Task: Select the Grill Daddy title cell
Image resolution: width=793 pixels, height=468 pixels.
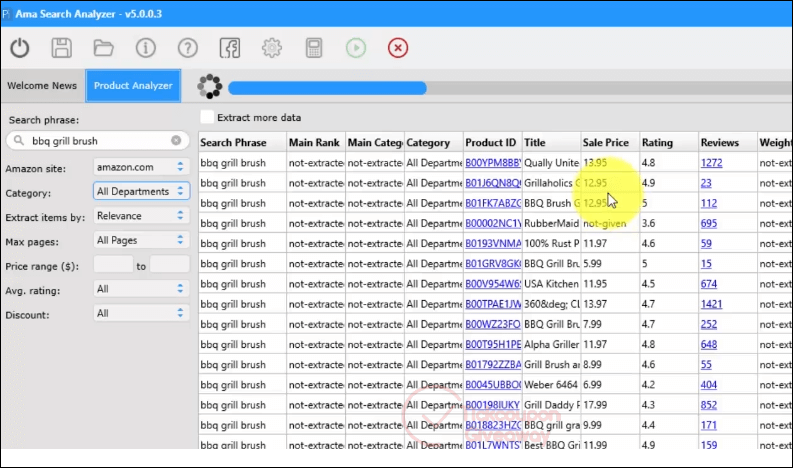Action: tap(551, 405)
